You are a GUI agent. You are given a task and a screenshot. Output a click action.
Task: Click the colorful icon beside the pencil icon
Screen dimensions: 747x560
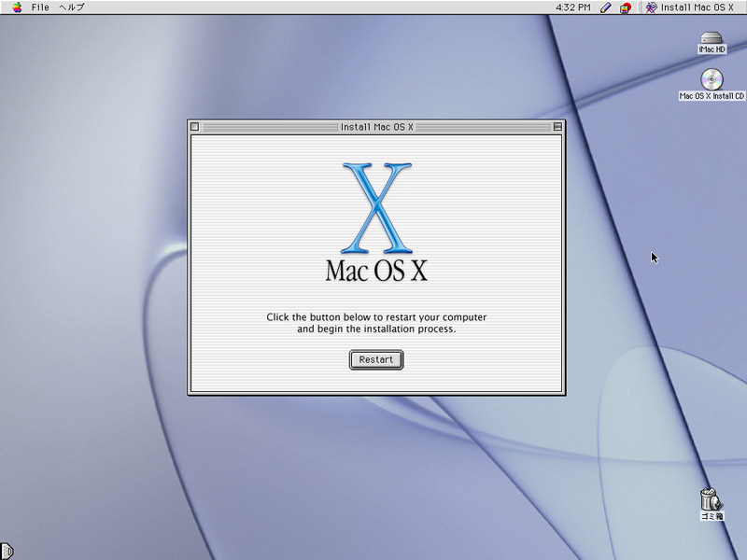tap(625, 7)
